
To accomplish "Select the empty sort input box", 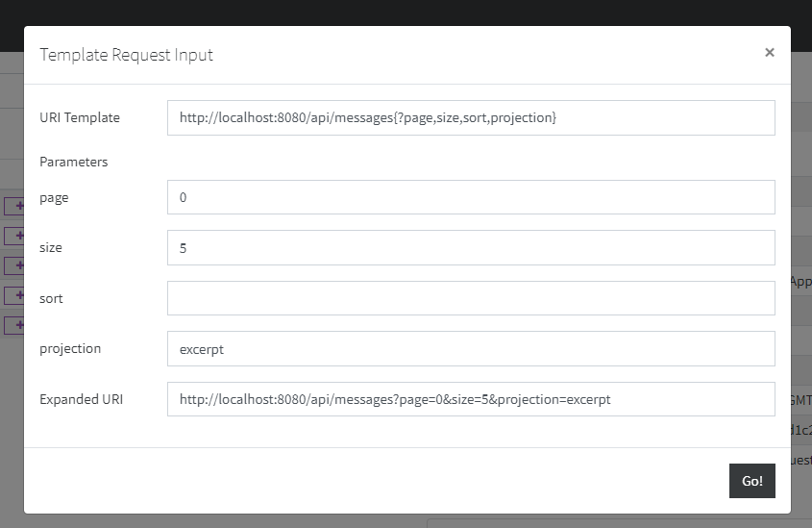I will 471,298.
